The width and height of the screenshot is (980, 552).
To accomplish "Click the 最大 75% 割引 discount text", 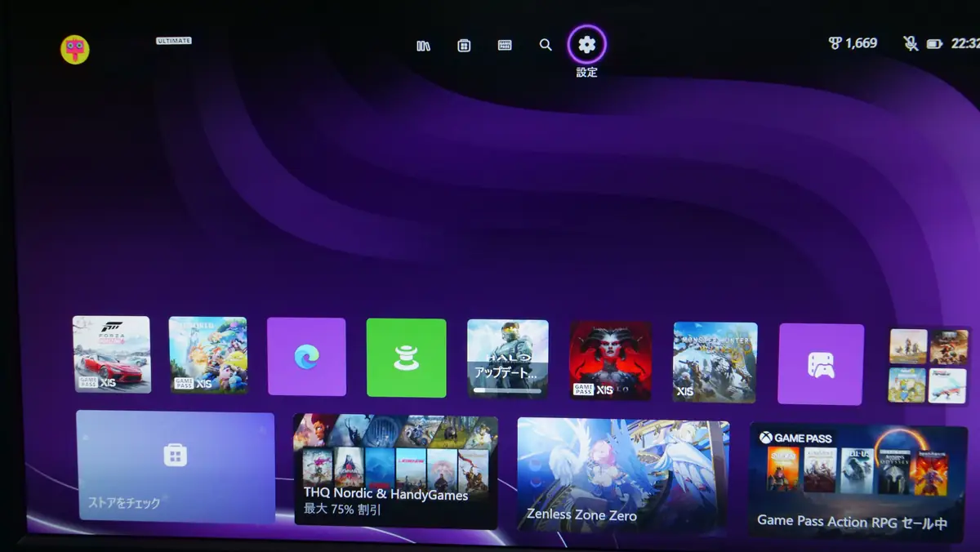I will (x=342, y=510).
